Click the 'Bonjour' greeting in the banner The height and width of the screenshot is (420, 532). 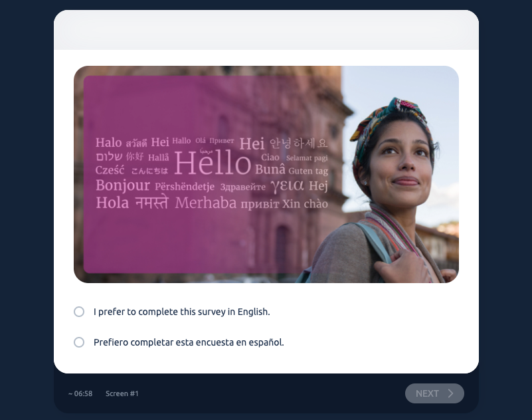tap(123, 185)
